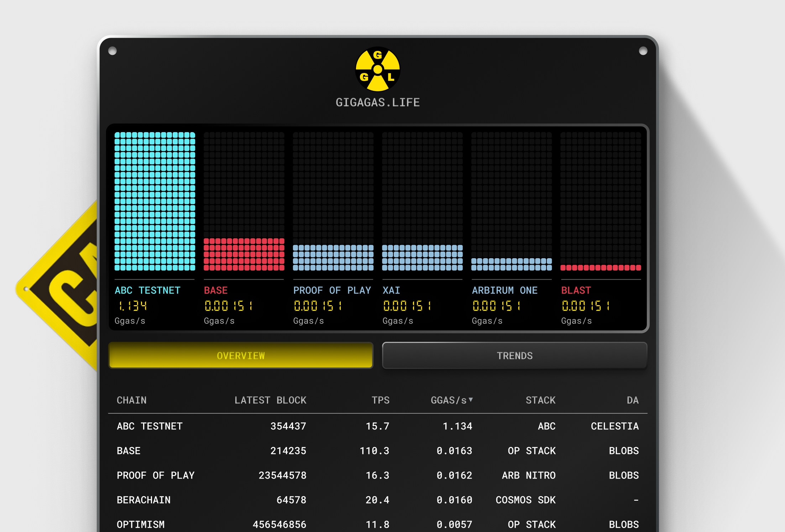Viewport: 785px width, 532px height.
Task: Select the PROOF OF PLAY bar chart
Action: click(333, 201)
